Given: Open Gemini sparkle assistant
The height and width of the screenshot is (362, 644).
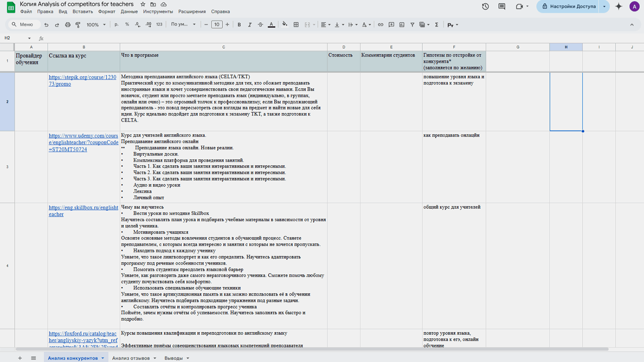Looking at the screenshot, I should [618, 6].
